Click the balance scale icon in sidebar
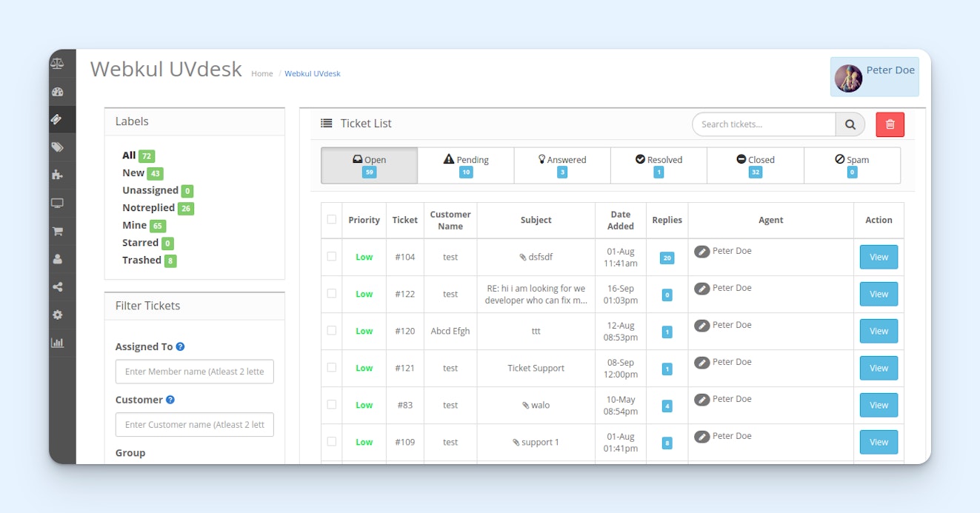980x513 pixels. (57, 64)
